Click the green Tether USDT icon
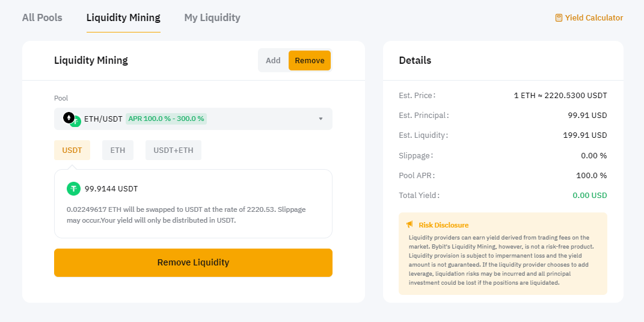 (73, 189)
